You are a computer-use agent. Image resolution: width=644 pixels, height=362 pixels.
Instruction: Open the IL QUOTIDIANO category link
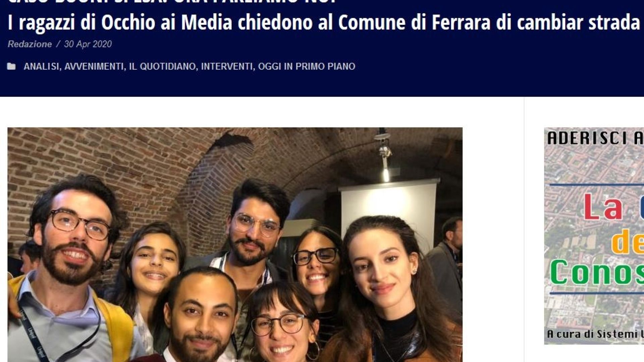pos(162,66)
